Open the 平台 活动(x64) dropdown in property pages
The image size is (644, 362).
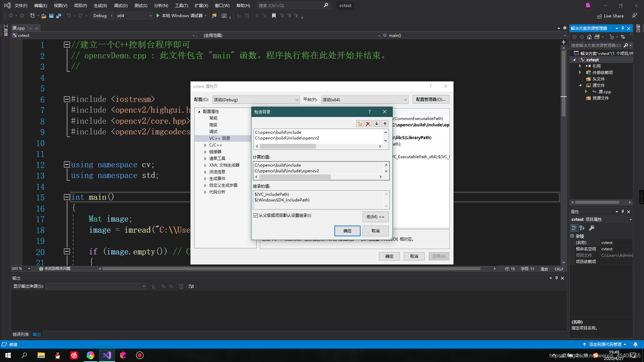click(x=365, y=100)
